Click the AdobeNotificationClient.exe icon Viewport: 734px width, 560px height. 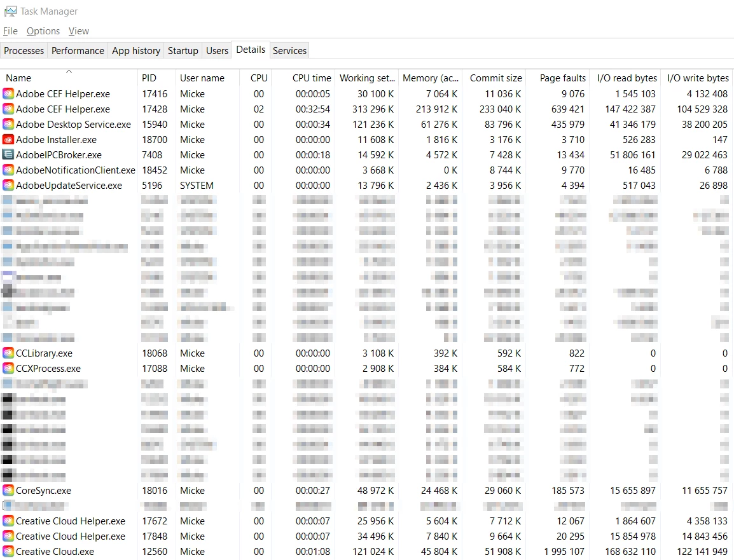[8, 170]
